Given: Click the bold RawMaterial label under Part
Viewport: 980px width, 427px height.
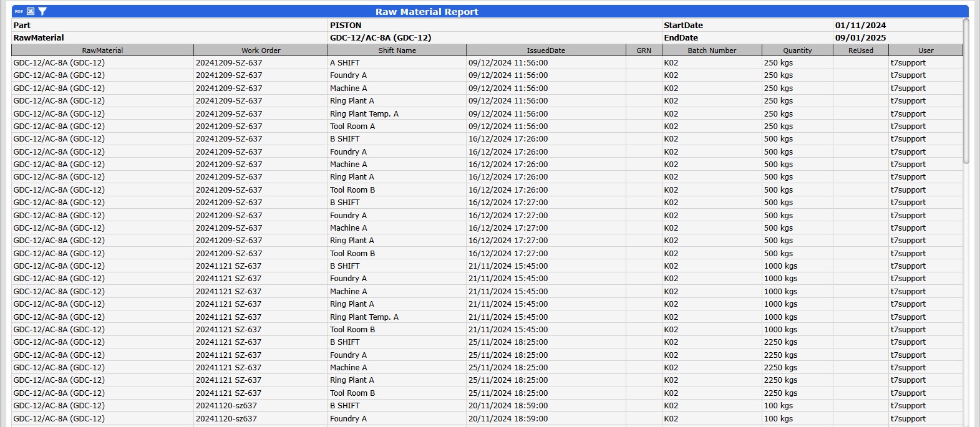Looking at the screenshot, I should click(x=39, y=38).
